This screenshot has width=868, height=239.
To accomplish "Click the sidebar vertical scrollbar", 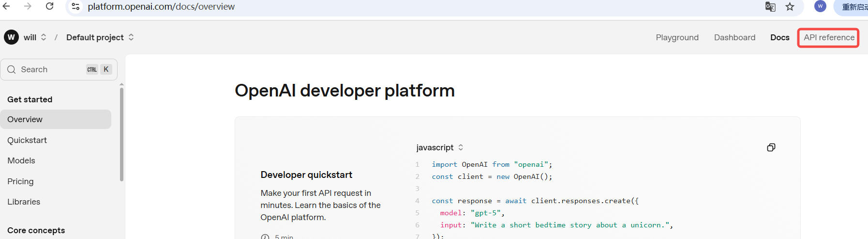I will coord(121,134).
